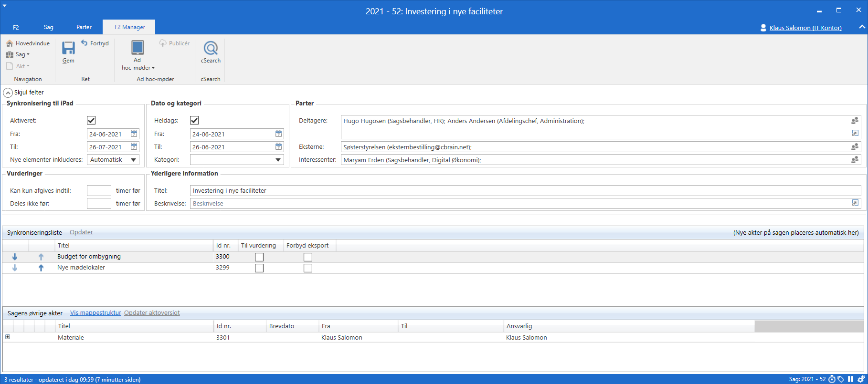The image size is (868, 384).
Task: Click Opdater aktoversigt link
Action: [152, 313]
